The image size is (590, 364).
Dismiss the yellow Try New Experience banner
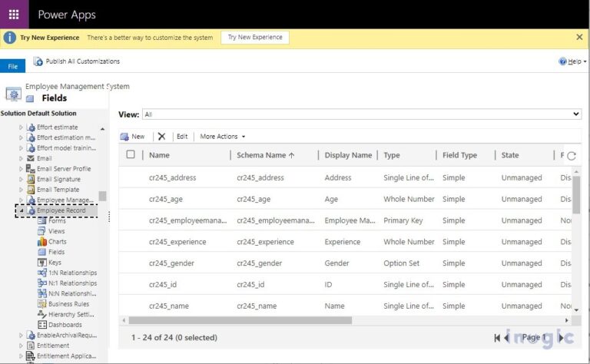point(579,37)
